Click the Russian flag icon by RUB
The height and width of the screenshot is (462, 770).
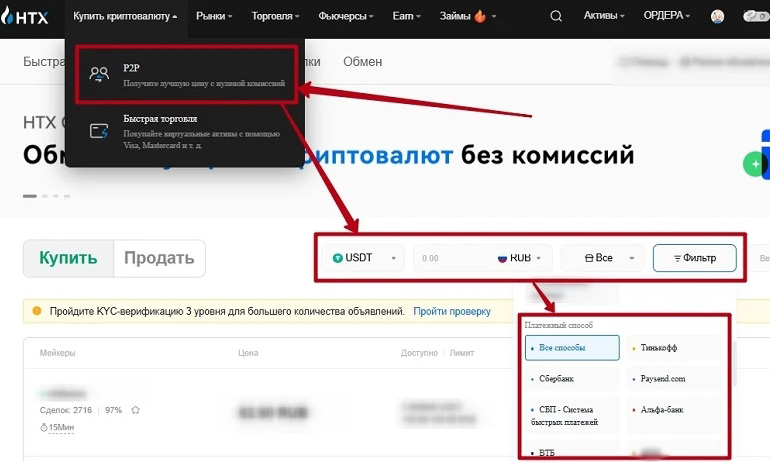pyautogui.click(x=502, y=258)
